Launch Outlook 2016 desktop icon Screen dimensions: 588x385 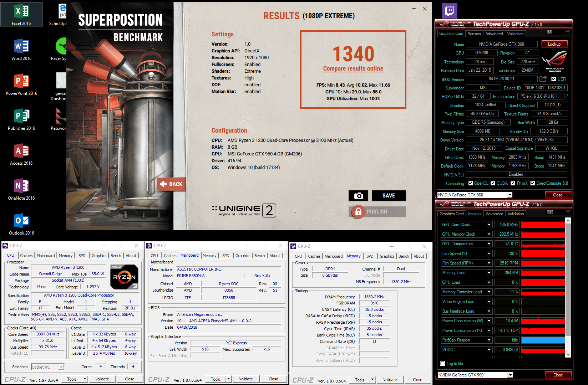coord(21,224)
